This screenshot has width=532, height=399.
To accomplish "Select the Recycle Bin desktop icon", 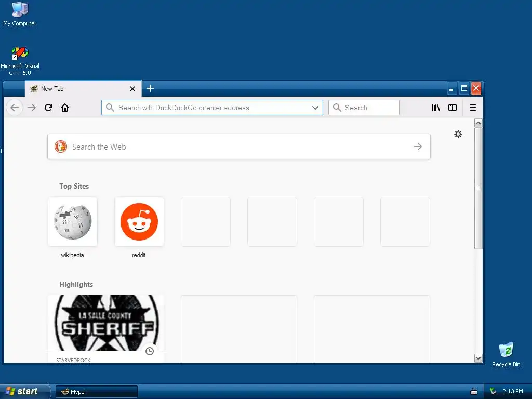I will pyautogui.click(x=506, y=354).
